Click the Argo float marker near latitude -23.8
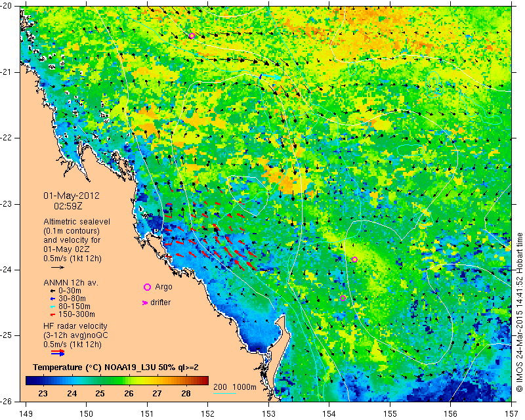 (x=355, y=260)
